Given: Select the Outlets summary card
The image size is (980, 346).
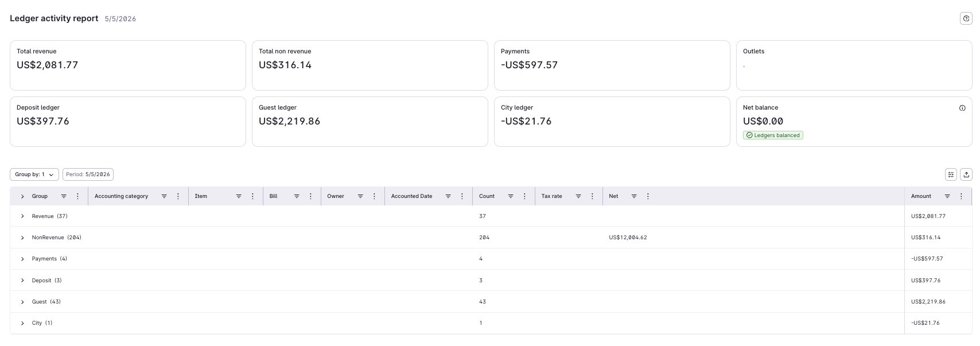Looking at the screenshot, I should click(x=854, y=65).
